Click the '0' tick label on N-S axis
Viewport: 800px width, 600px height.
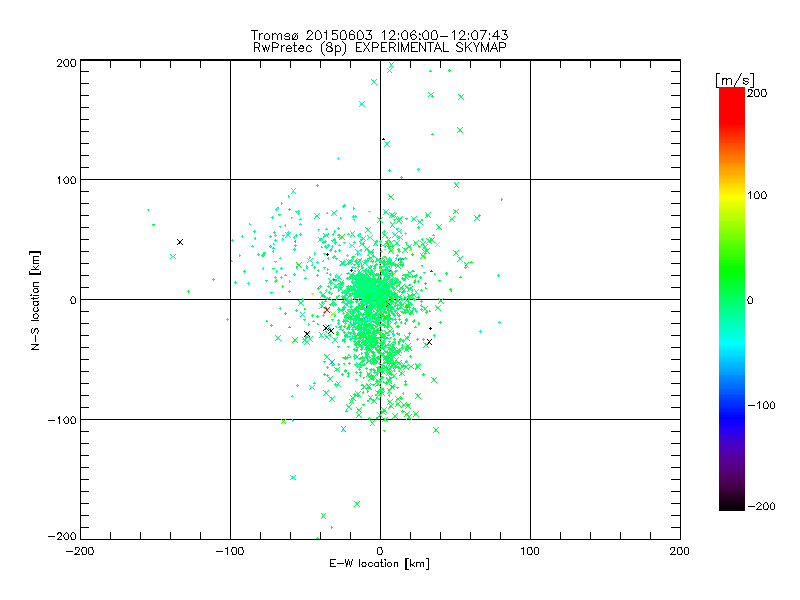pyautogui.click(x=73, y=300)
